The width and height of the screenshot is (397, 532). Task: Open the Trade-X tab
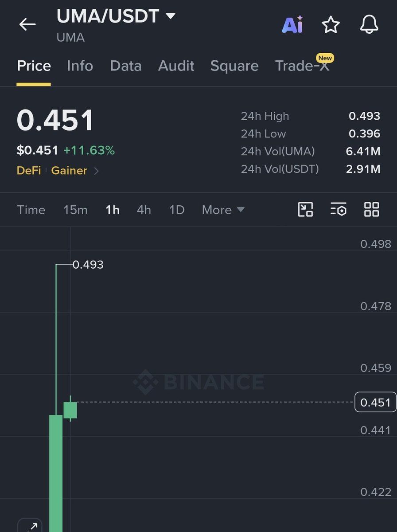coord(303,66)
